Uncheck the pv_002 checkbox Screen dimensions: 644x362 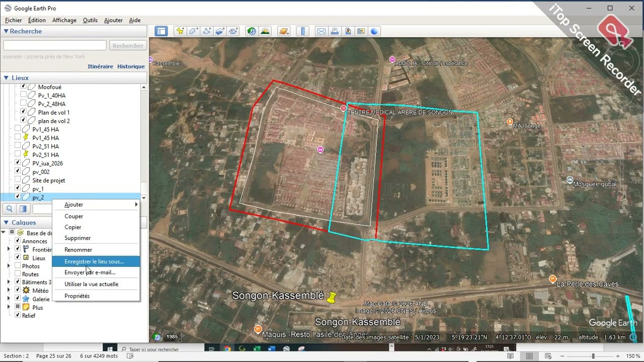point(18,171)
